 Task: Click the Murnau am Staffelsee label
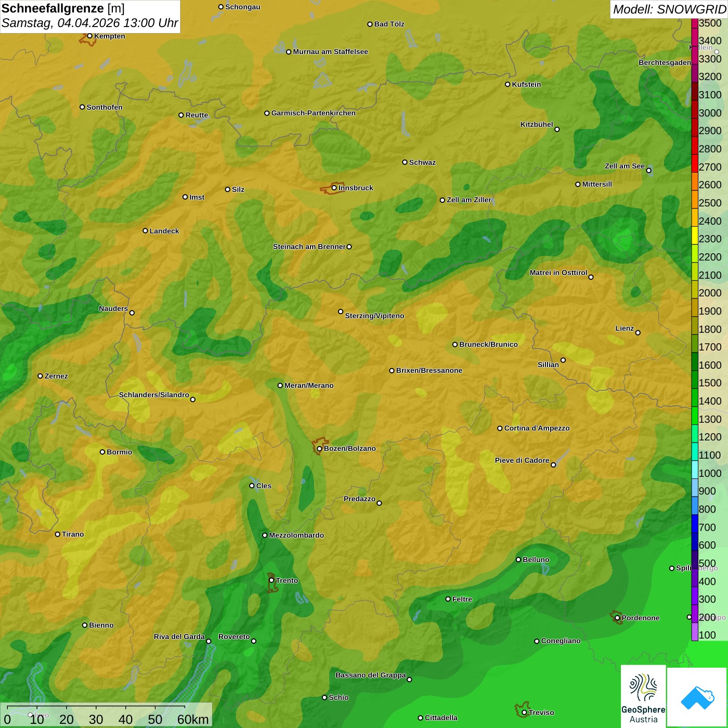click(330, 51)
